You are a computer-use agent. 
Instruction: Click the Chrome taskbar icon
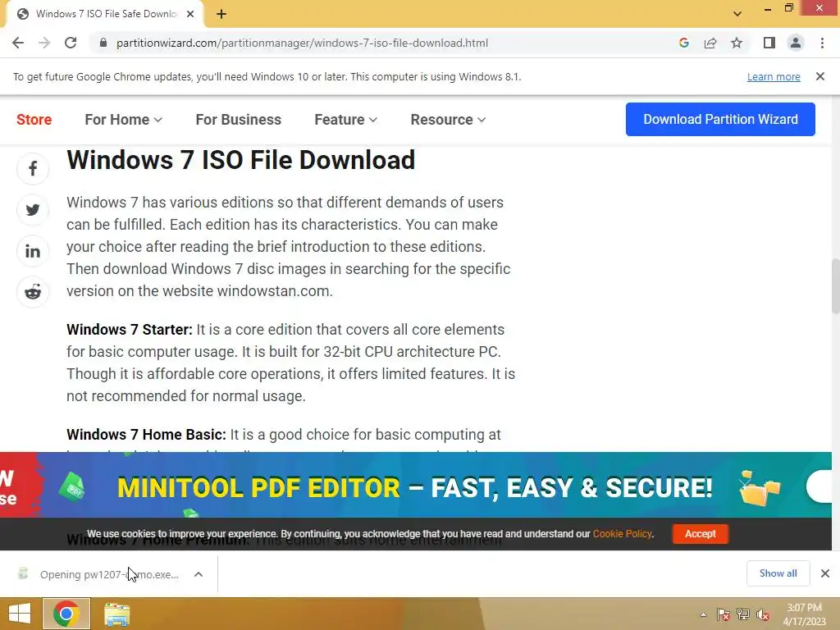[x=66, y=614]
